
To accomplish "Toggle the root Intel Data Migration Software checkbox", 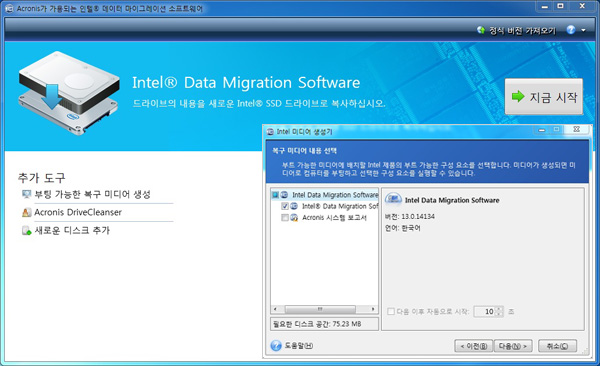I will pyautogui.click(x=275, y=195).
